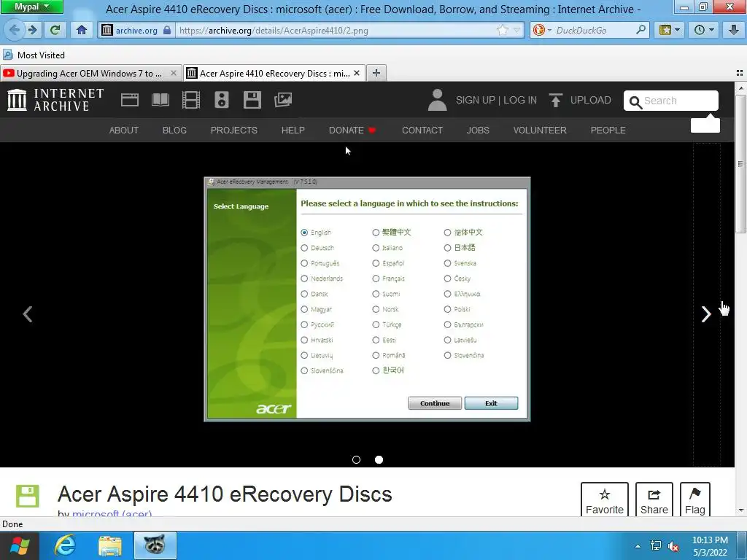The width and height of the screenshot is (747, 560).
Task: Click the second carousel dot indicator
Action: [379, 459]
